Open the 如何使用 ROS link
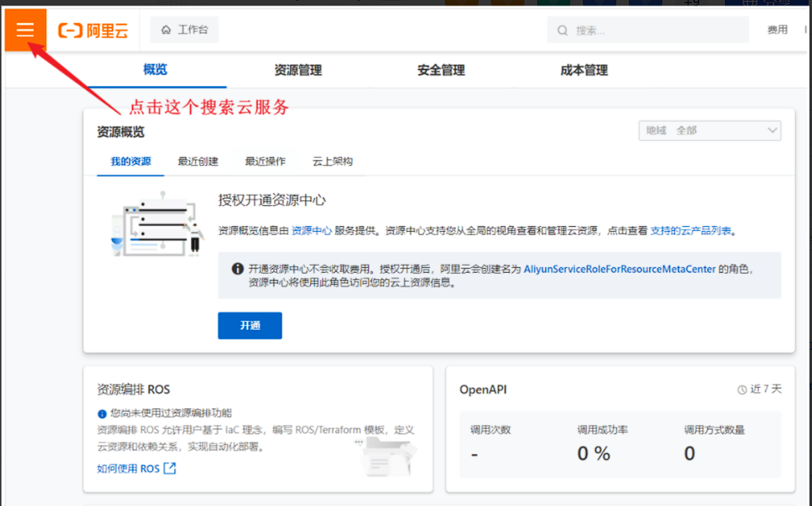The width and height of the screenshot is (812, 506). tap(128, 468)
